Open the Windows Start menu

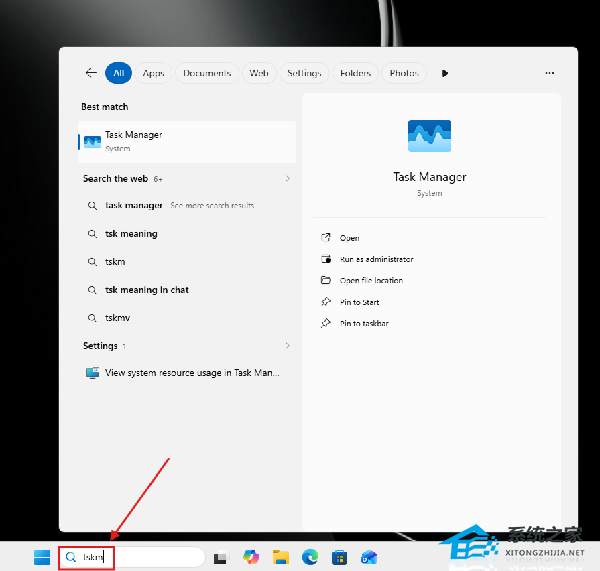point(42,557)
